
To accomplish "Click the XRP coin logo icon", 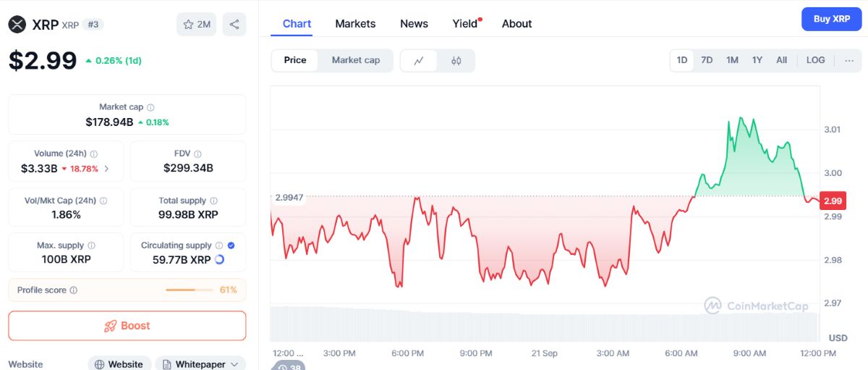I will tap(17, 25).
